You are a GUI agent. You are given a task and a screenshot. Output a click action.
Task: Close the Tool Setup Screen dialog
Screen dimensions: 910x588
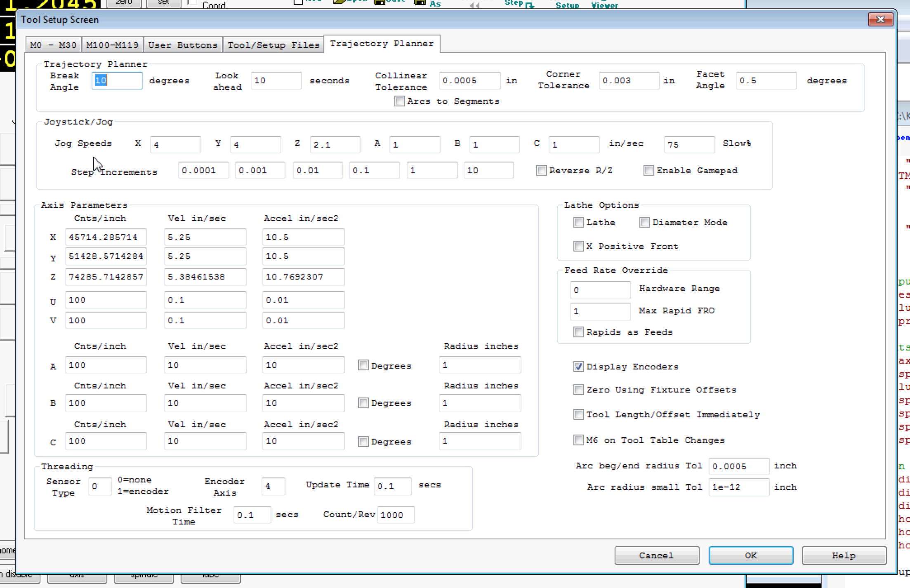[x=880, y=19]
